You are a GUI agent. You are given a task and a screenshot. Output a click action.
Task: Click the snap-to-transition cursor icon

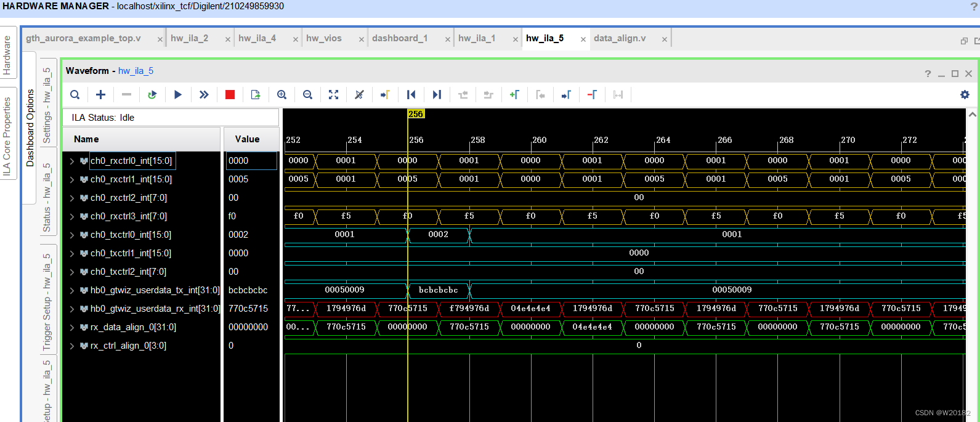point(359,95)
